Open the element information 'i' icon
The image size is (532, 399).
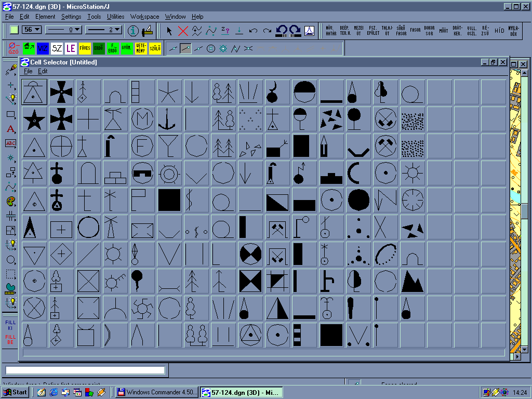click(x=133, y=31)
